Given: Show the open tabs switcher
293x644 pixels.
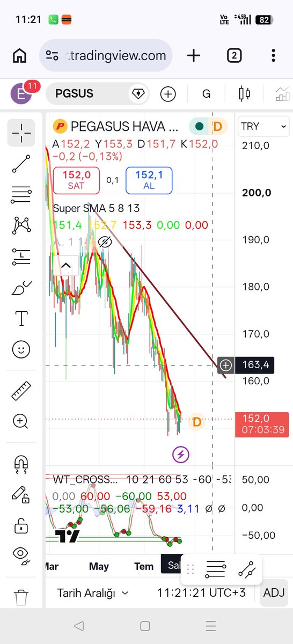Looking at the screenshot, I should click(235, 55).
